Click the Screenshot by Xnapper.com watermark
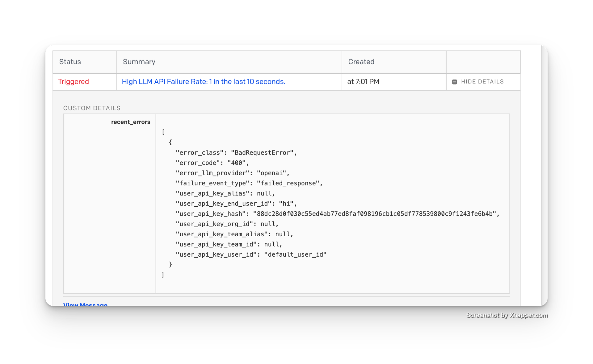This screenshot has width=593, height=364. (x=506, y=315)
